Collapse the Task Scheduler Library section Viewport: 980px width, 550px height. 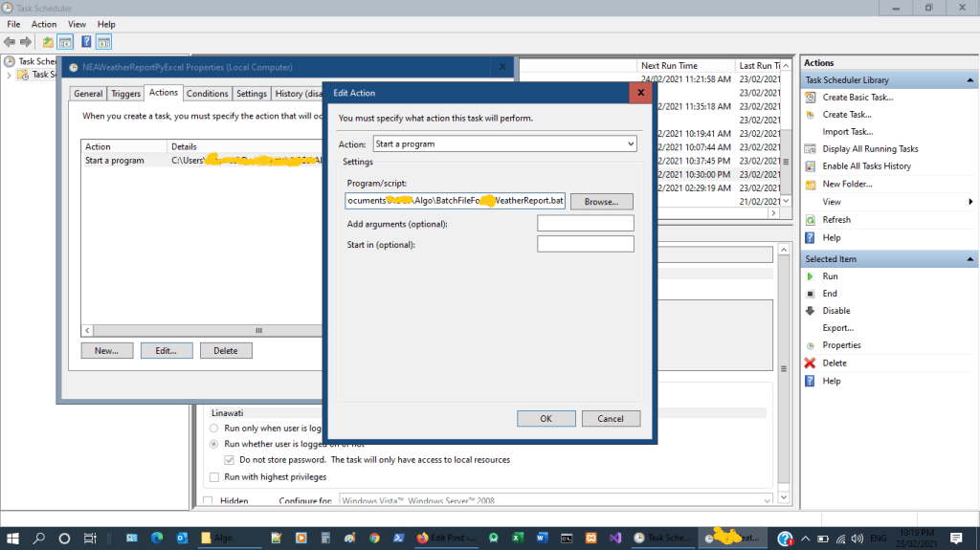tap(971, 80)
